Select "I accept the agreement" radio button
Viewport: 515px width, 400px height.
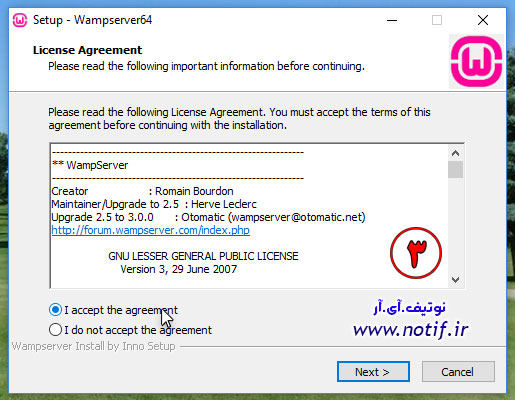[x=55, y=310]
